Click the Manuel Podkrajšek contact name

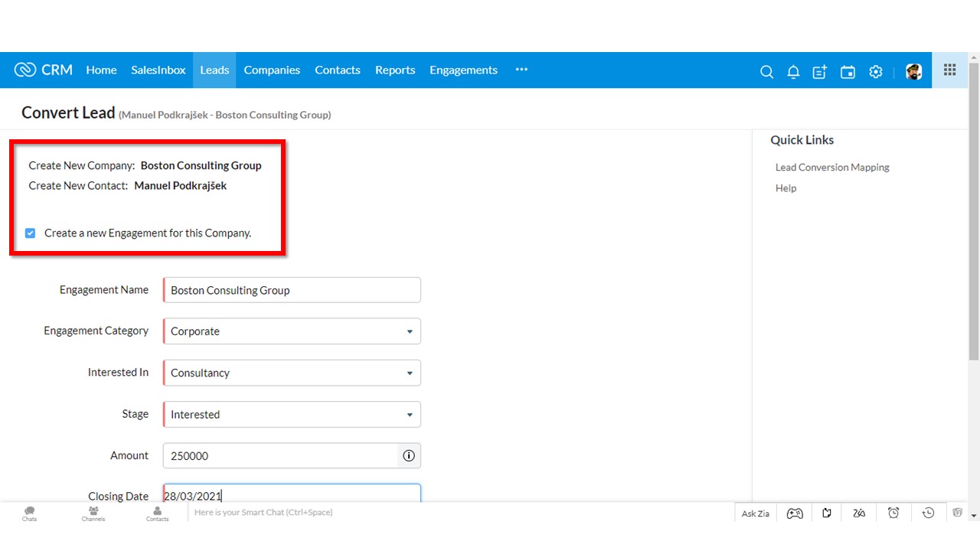pos(181,185)
